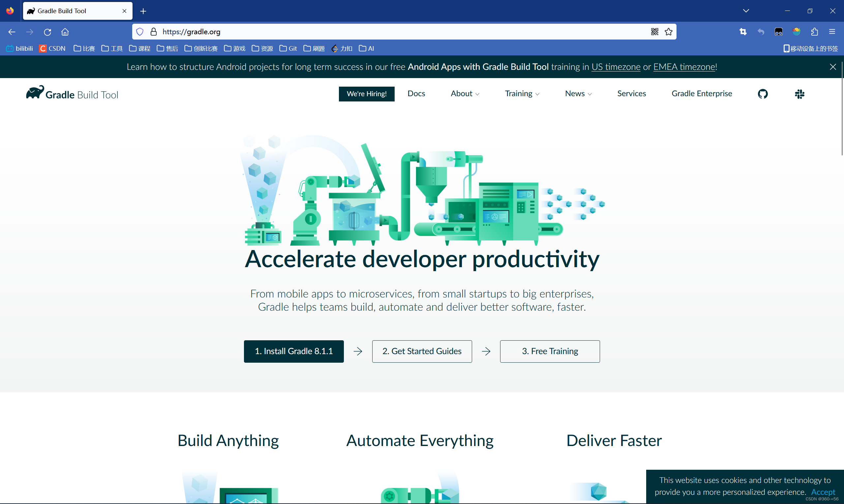
Task: Reload the current page
Action: [47, 32]
